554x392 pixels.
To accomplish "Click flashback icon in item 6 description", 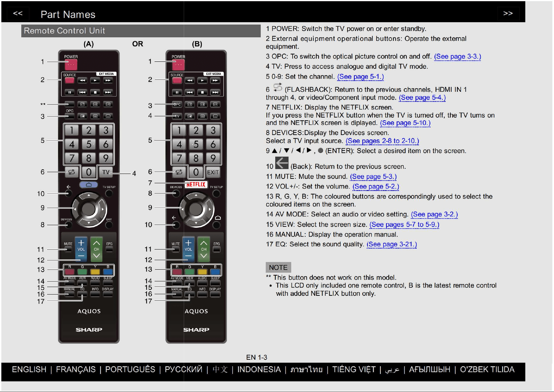I will click(278, 87).
